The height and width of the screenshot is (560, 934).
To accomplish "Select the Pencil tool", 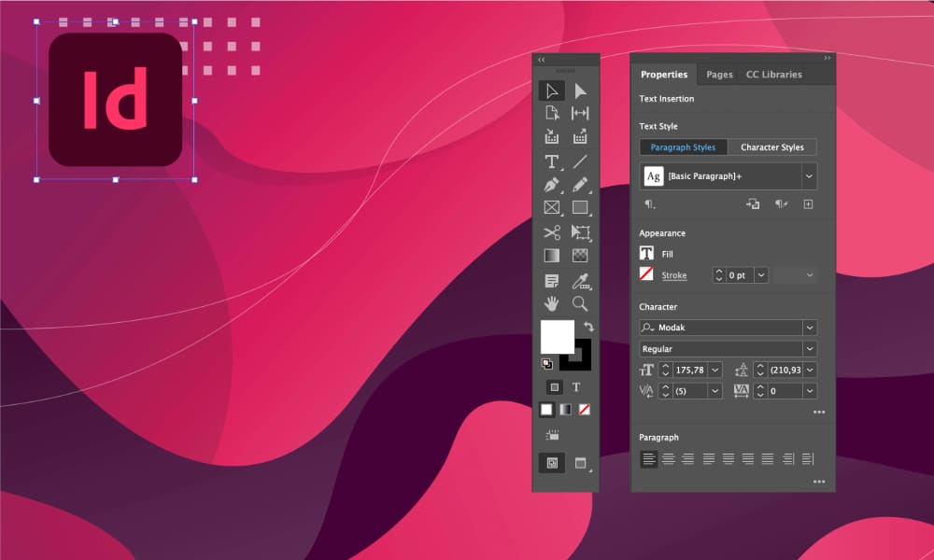I will click(x=580, y=185).
